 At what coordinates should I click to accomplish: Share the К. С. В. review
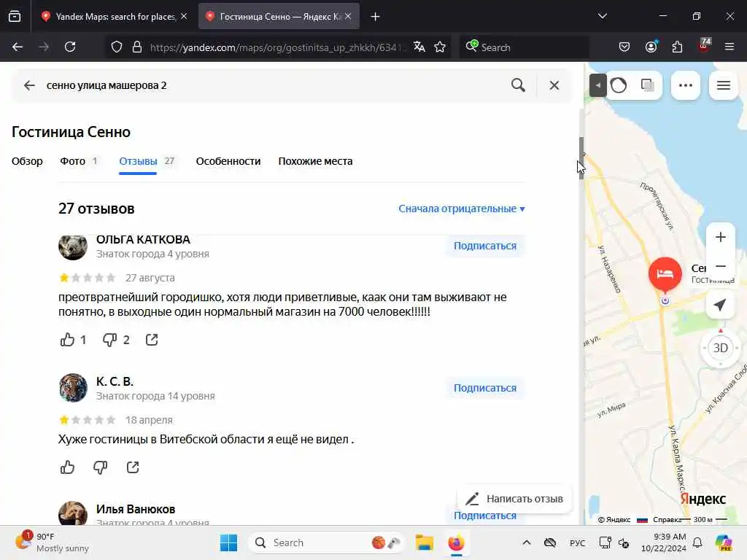(133, 467)
